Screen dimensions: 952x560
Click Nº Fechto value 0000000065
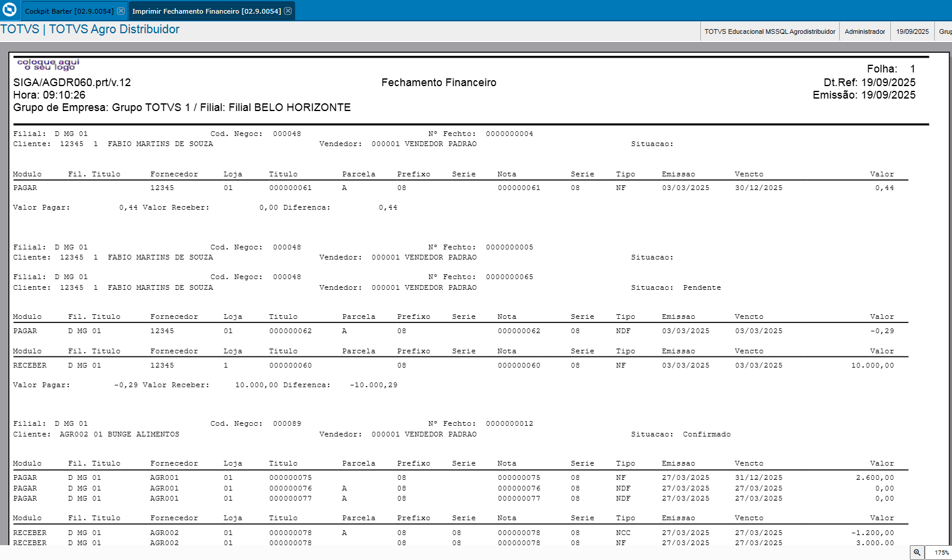click(509, 277)
